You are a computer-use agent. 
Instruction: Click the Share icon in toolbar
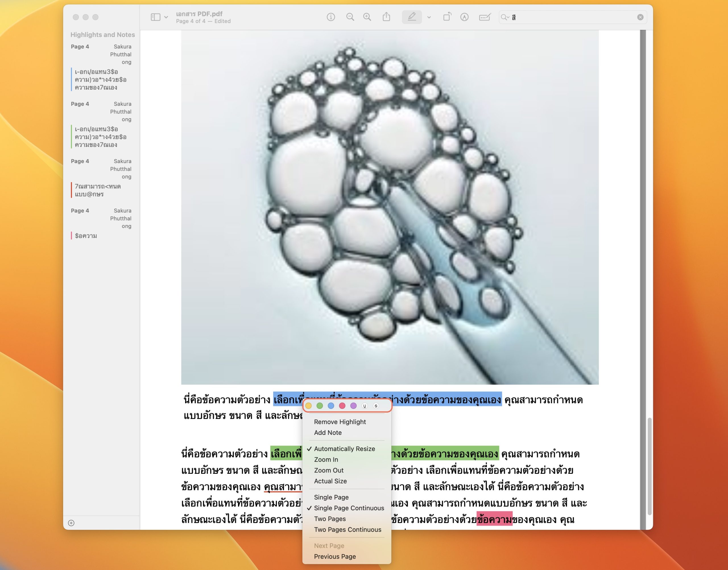click(386, 17)
